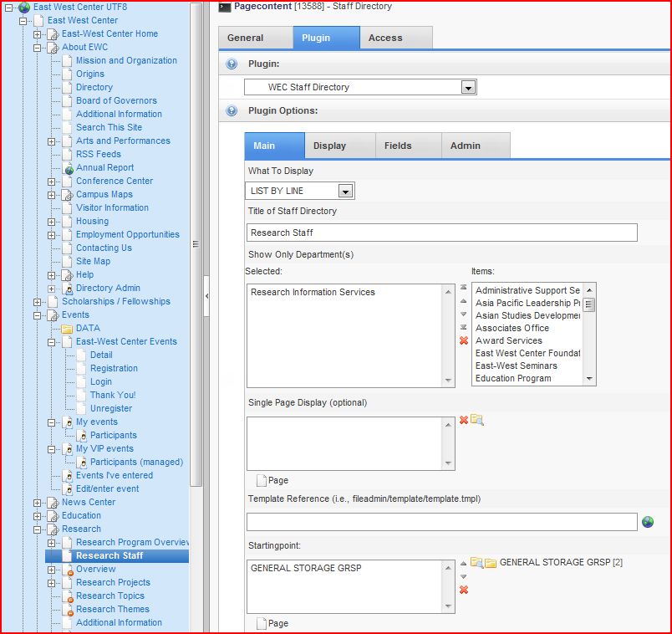Collapse the About EWC tree node
Viewport: 672px width, 634px height.
pyautogui.click(x=38, y=48)
